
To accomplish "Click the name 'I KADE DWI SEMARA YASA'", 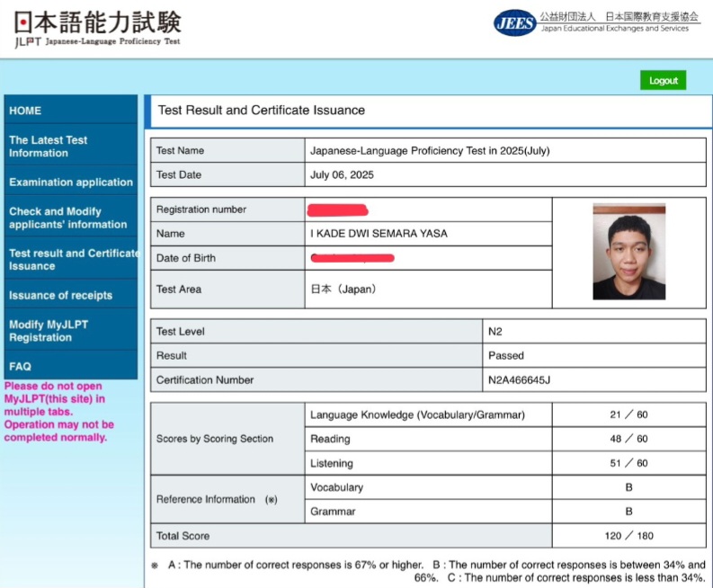I will pyautogui.click(x=379, y=234).
